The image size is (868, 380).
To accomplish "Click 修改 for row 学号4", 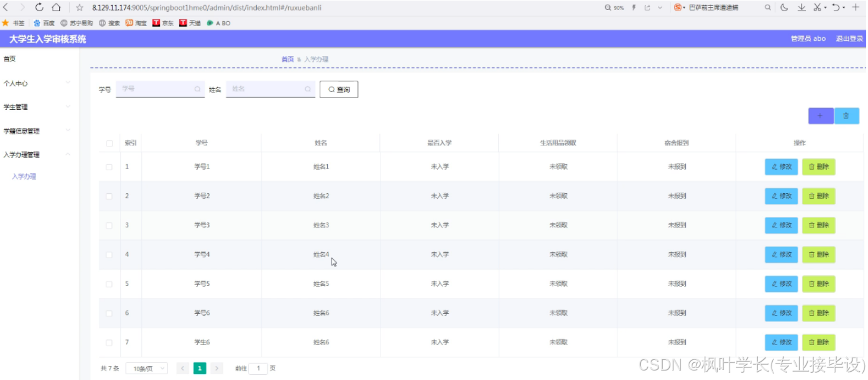I will tap(782, 255).
